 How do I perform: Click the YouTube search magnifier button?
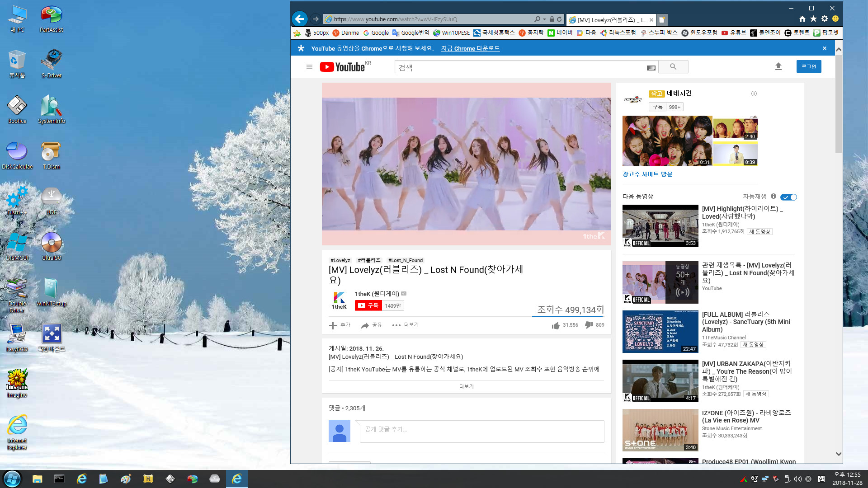(673, 67)
